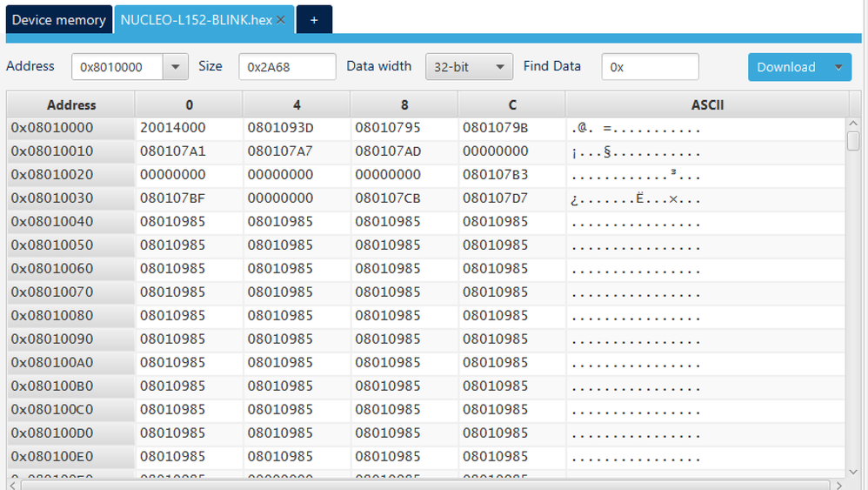Switch to the Device memory tab
Image resolution: width=868 pixels, height=490 pixels.
tap(58, 20)
